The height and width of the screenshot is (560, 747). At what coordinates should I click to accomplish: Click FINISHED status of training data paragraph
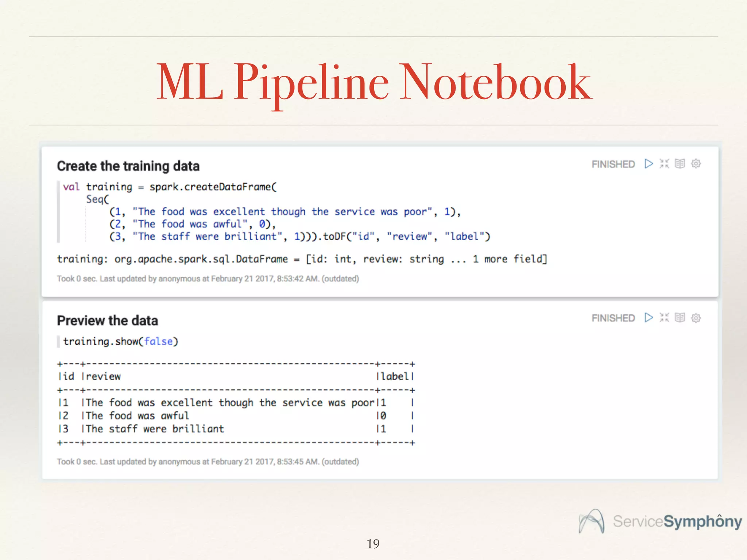pyautogui.click(x=613, y=164)
